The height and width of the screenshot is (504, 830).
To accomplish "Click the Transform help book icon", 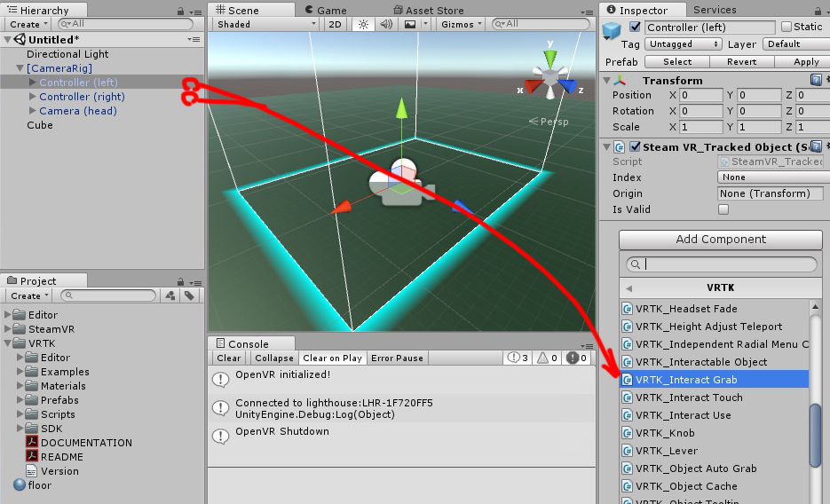I will (x=816, y=81).
